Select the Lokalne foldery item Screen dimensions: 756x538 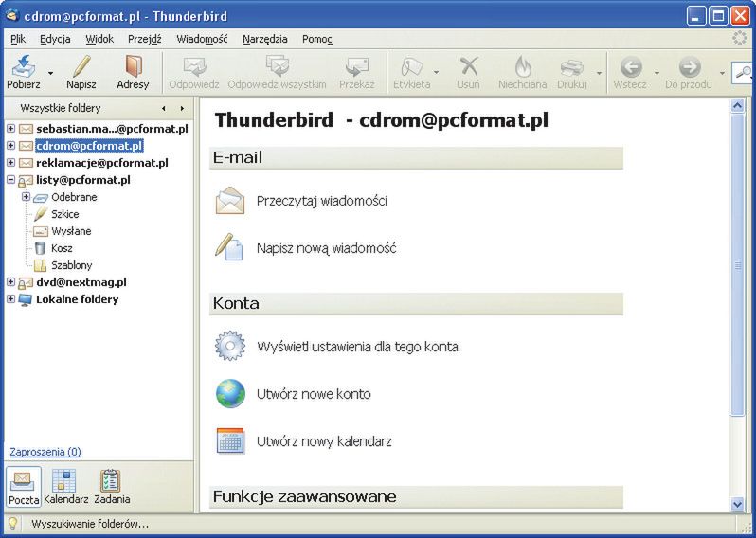coord(77,299)
